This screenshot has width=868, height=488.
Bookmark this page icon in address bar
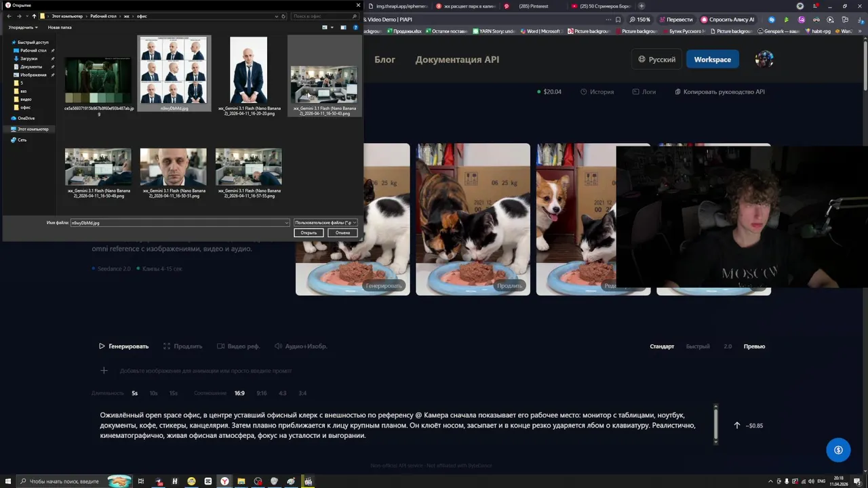[x=618, y=20]
